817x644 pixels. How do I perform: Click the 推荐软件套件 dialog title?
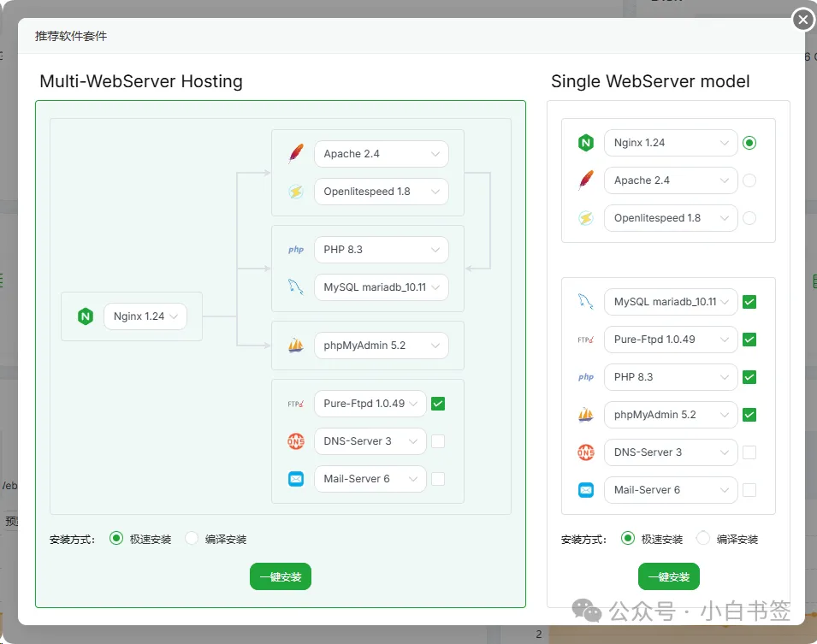point(71,36)
